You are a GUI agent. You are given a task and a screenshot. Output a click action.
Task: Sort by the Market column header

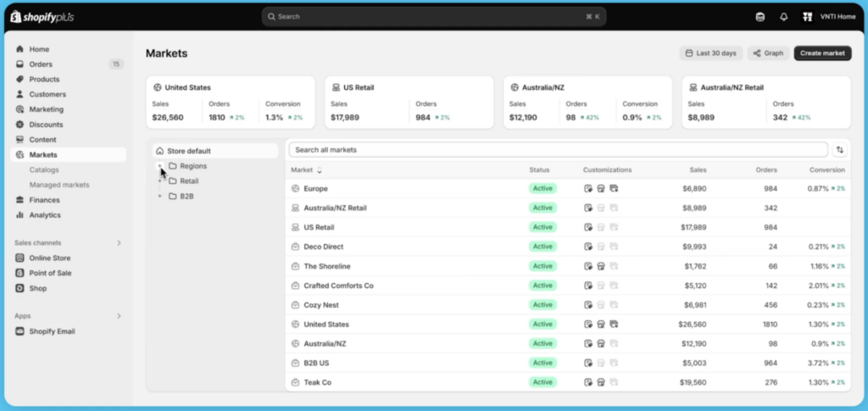pos(306,169)
